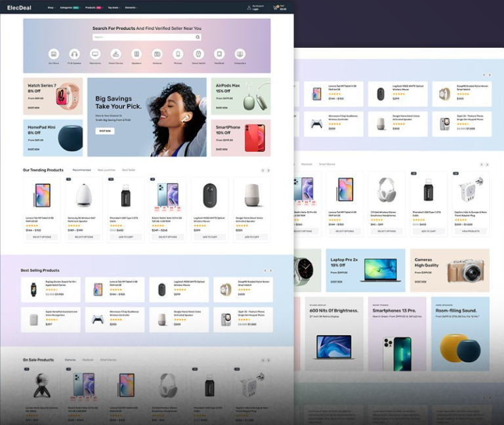Image resolution: width=504 pixels, height=425 pixels.
Task: Choose the Televisions category icon
Action: pyautogui.click(x=95, y=54)
